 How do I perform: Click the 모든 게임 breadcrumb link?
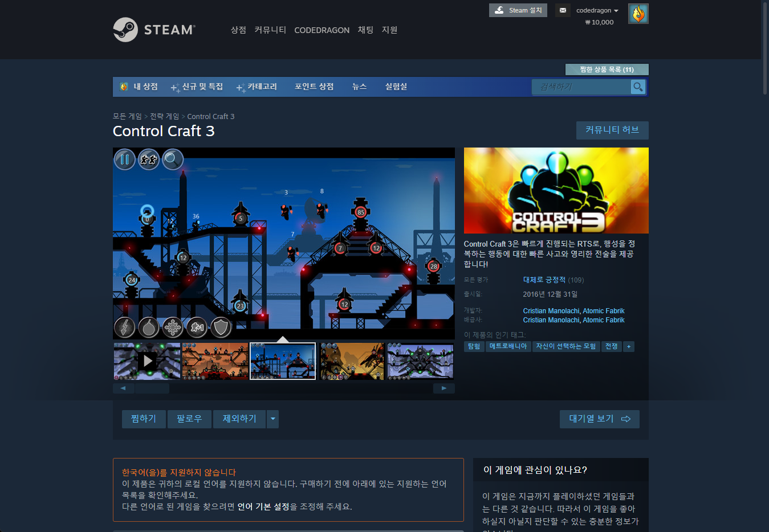127,116
